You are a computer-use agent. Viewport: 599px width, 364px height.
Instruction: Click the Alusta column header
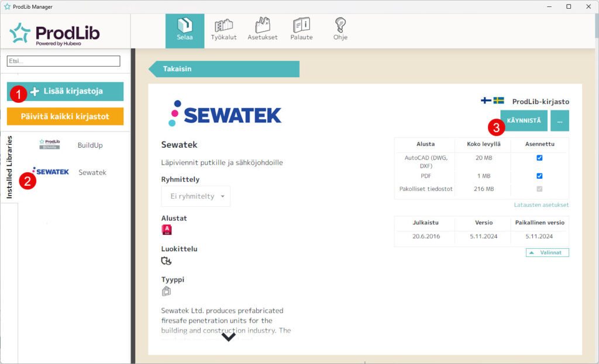click(x=426, y=144)
